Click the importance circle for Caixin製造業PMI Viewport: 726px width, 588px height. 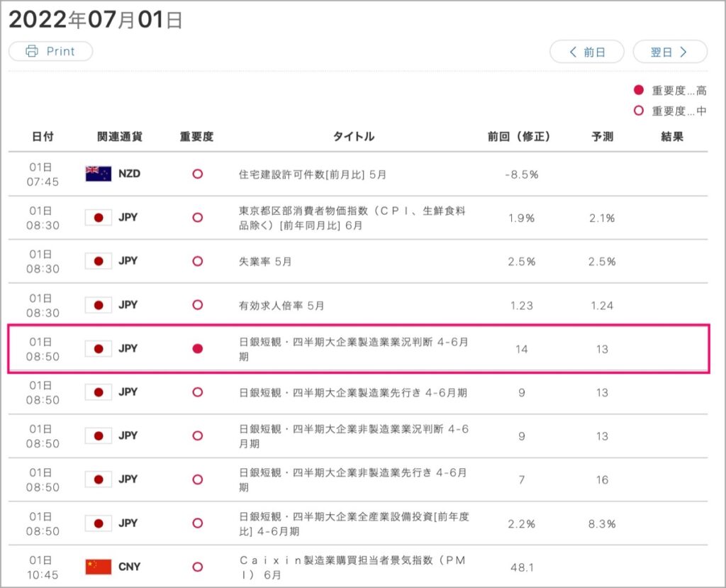(x=198, y=567)
